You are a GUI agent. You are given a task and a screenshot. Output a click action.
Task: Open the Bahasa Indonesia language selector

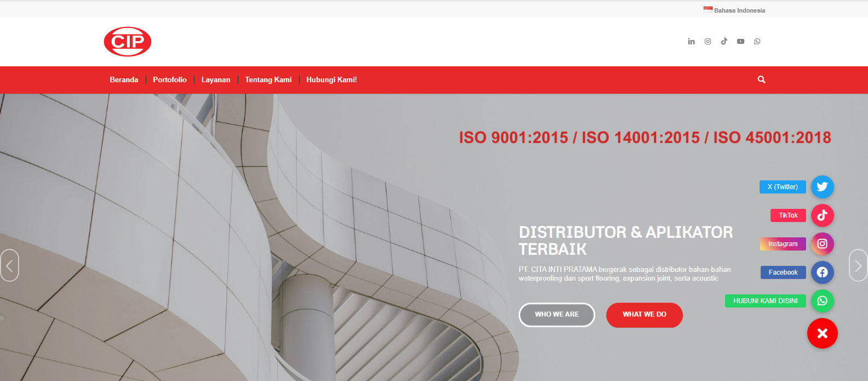click(x=735, y=10)
